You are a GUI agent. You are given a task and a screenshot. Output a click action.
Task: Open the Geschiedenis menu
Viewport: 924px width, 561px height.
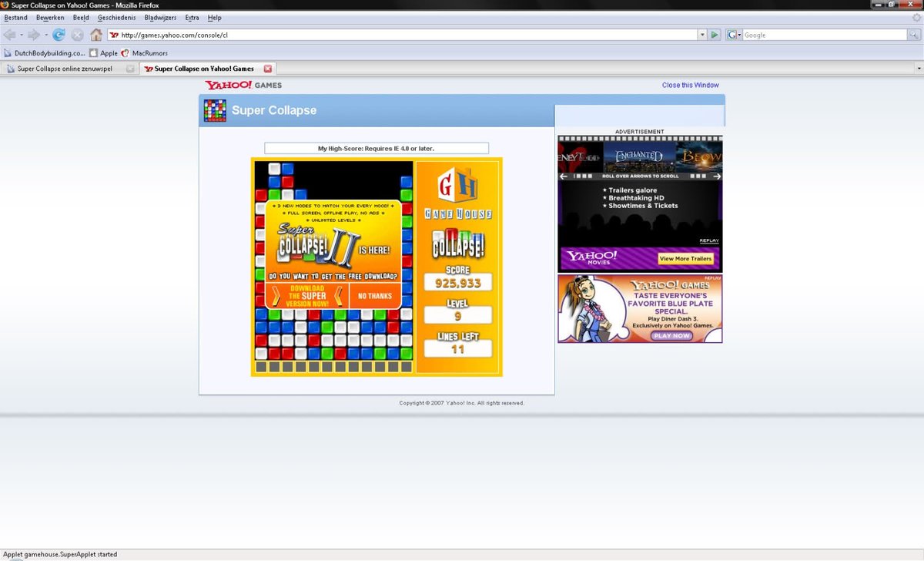116,18
